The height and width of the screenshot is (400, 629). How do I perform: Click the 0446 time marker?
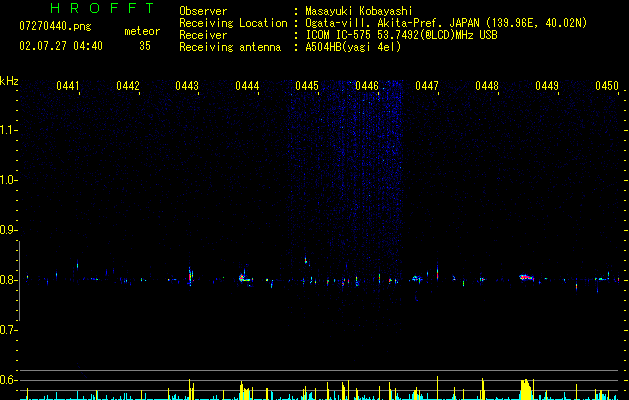pyautogui.click(x=367, y=86)
